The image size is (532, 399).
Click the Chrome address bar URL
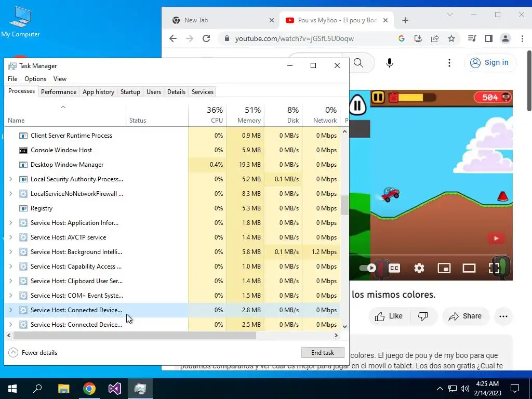[x=294, y=38]
